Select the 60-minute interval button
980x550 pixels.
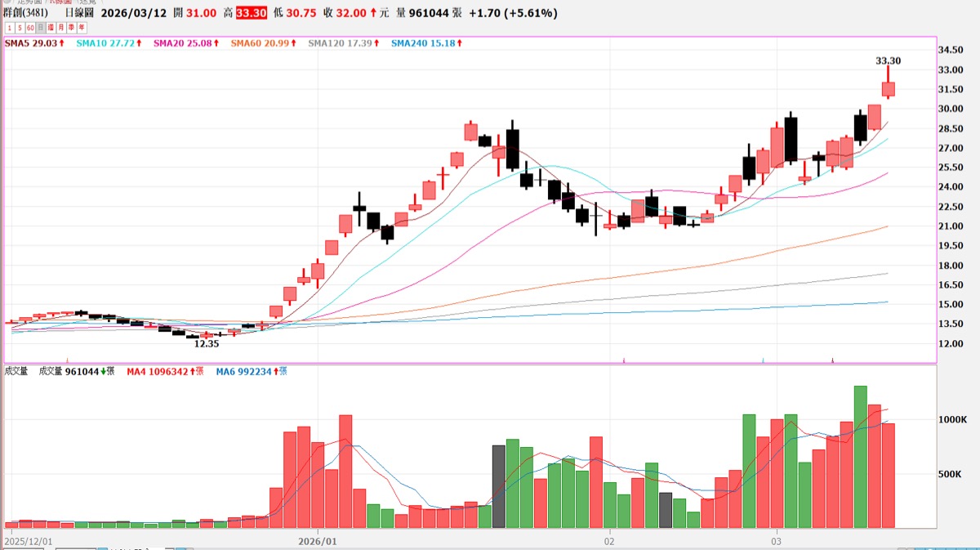[30, 28]
